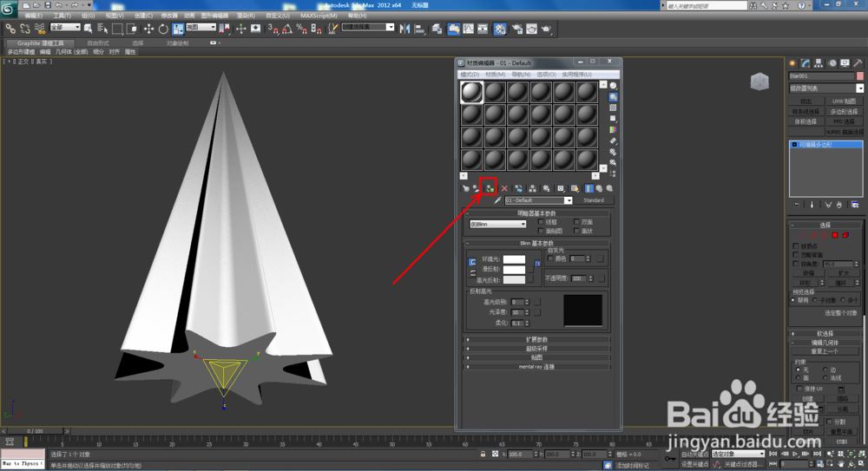This screenshot has height=471, width=868.
Task: Click the Star001 object color swatch
Action: coord(859,75)
